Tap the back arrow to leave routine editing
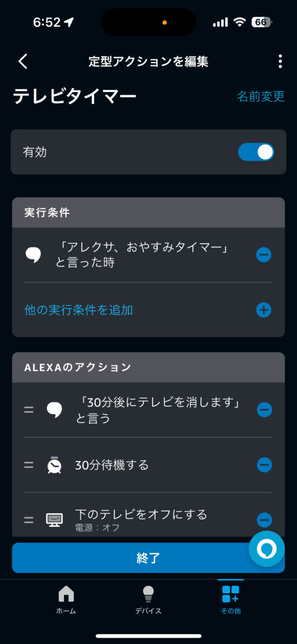 pos(23,61)
